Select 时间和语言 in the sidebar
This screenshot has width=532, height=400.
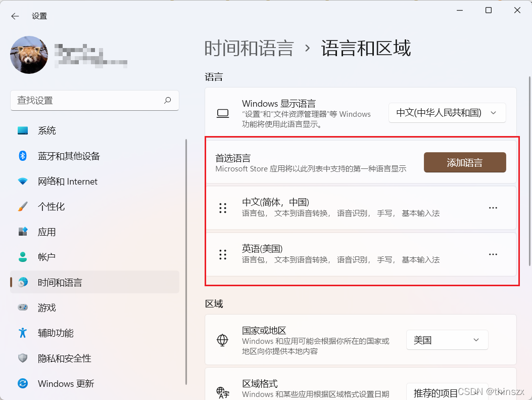[94, 282]
